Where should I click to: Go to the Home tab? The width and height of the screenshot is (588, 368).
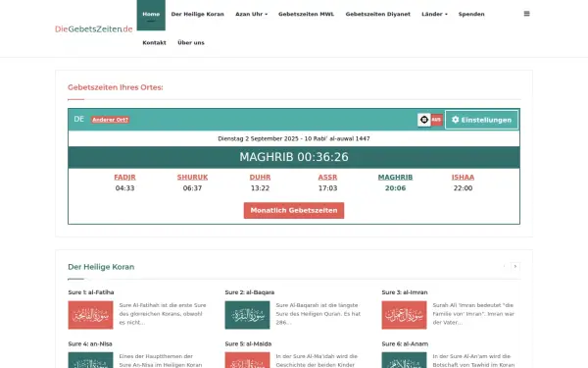pyautogui.click(x=151, y=15)
